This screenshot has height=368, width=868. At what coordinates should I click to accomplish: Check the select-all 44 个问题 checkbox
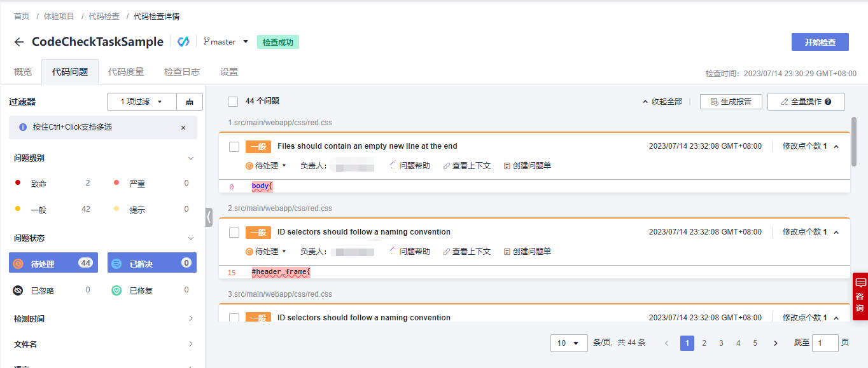[233, 102]
